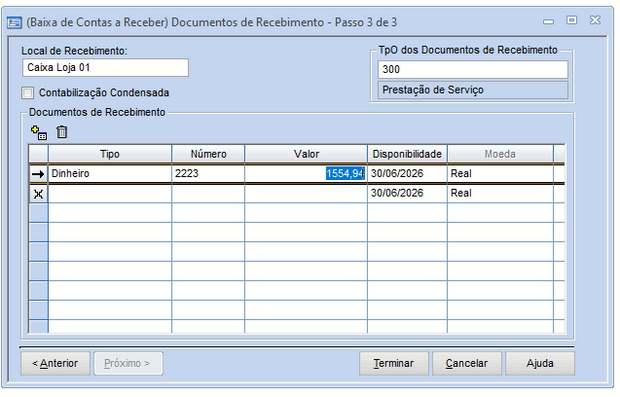Screen dimensions: 620x397
Task: Maximize the Documentos de Recebimento window
Action: click(x=571, y=20)
